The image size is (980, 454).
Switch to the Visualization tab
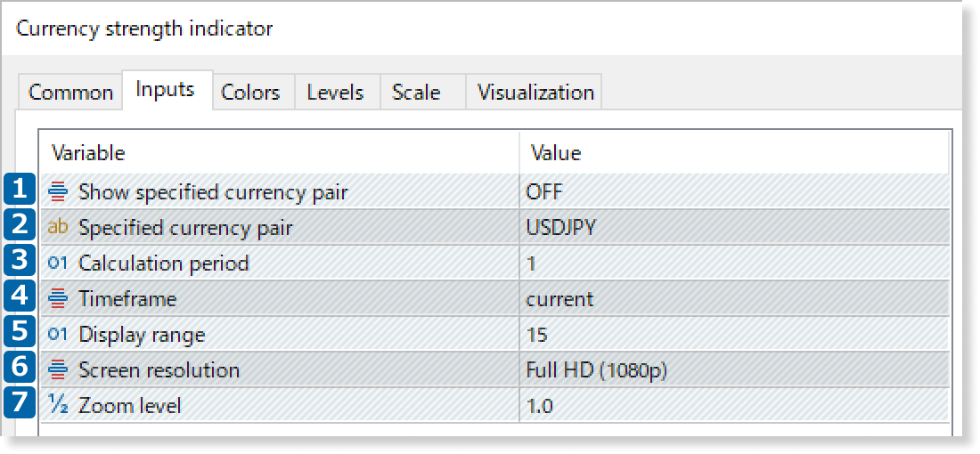(535, 93)
